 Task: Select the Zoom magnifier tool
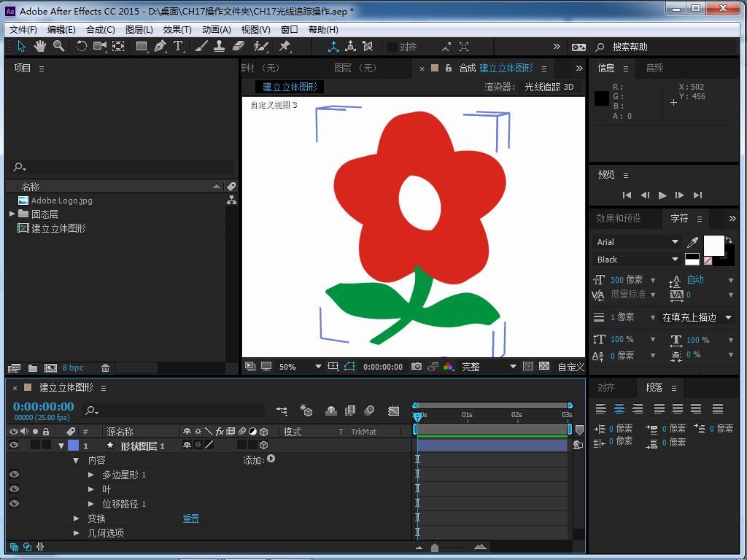pyautogui.click(x=58, y=46)
